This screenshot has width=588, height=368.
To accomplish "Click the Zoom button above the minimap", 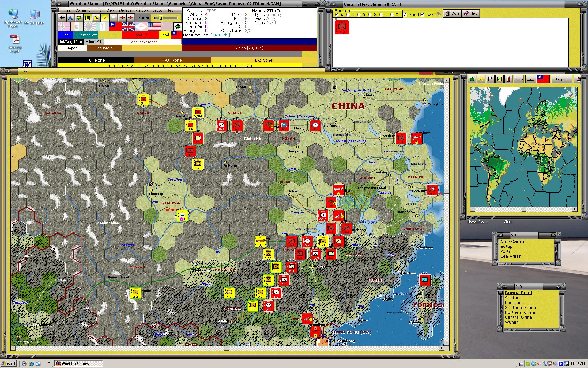I will [518, 79].
